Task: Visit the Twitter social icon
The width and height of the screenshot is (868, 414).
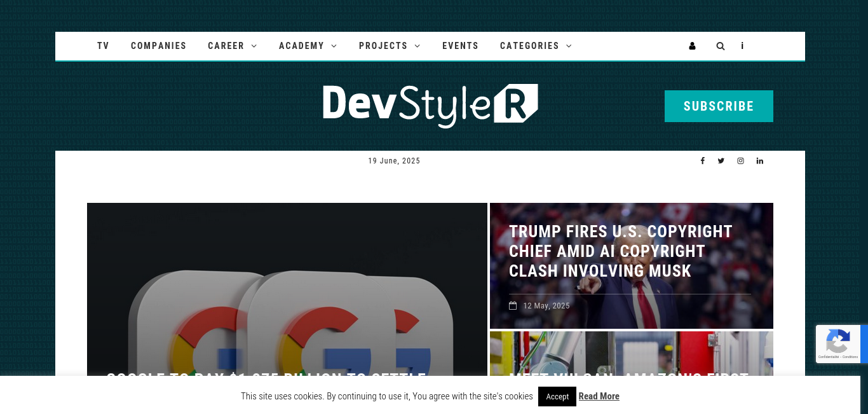Action: [x=721, y=161]
